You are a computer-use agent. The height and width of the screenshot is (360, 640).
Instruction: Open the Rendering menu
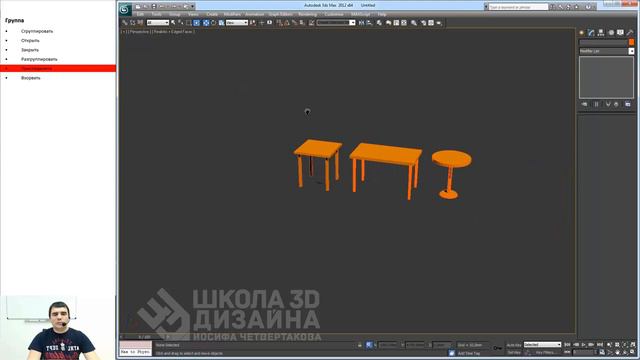point(308,14)
